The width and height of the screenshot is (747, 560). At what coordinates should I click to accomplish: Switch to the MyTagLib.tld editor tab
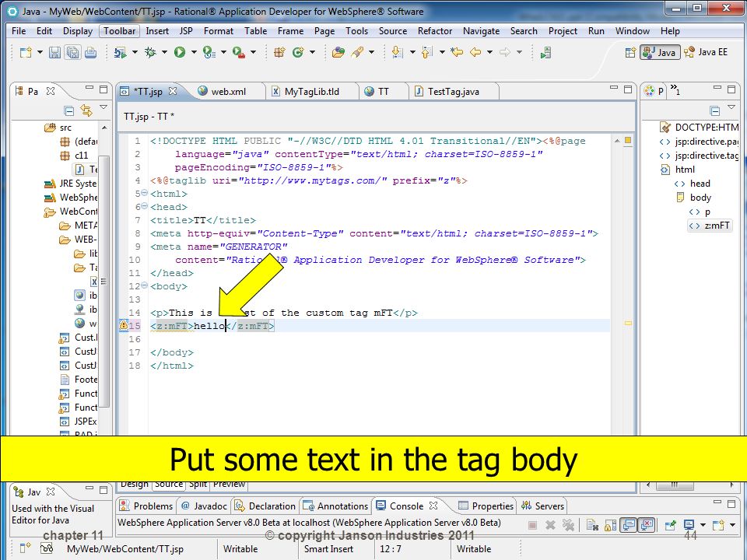click(x=311, y=92)
